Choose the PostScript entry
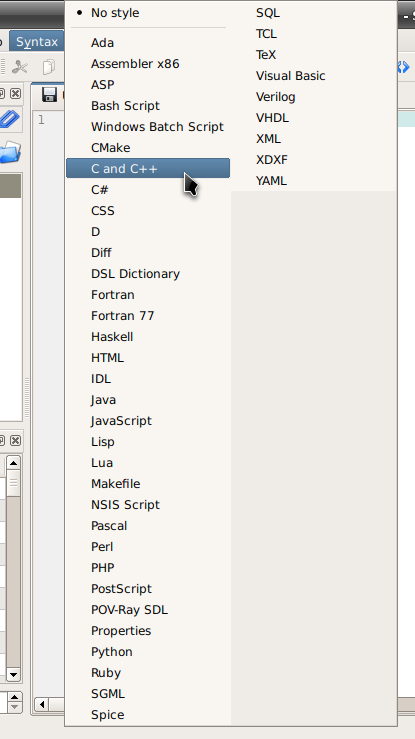This screenshot has height=739, width=415. pos(148,589)
